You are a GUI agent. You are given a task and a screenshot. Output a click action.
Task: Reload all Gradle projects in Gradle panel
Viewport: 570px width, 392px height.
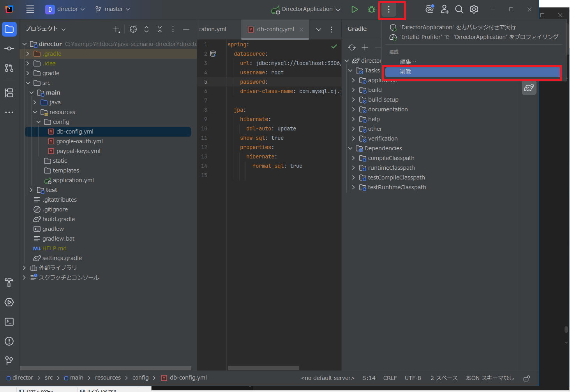pyautogui.click(x=351, y=47)
